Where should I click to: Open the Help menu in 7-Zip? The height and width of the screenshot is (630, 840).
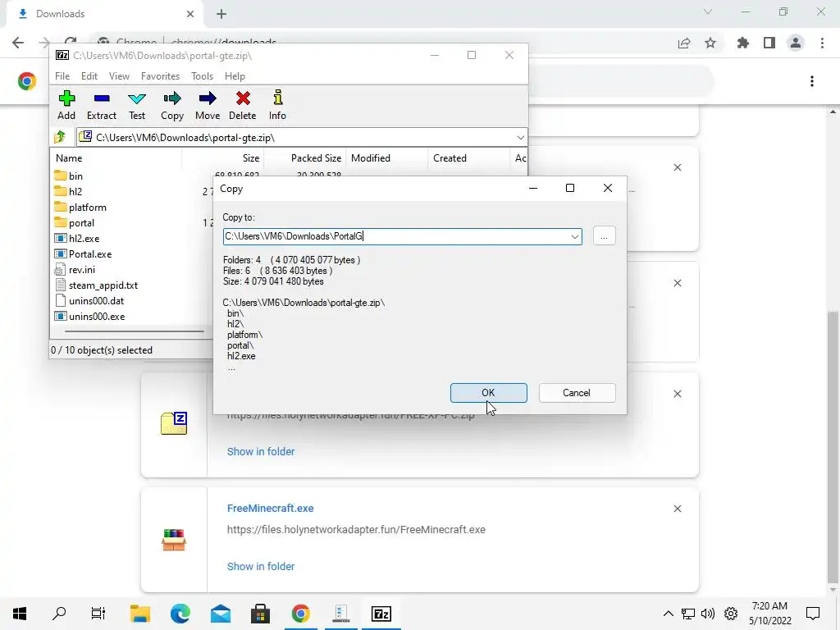(235, 76)
